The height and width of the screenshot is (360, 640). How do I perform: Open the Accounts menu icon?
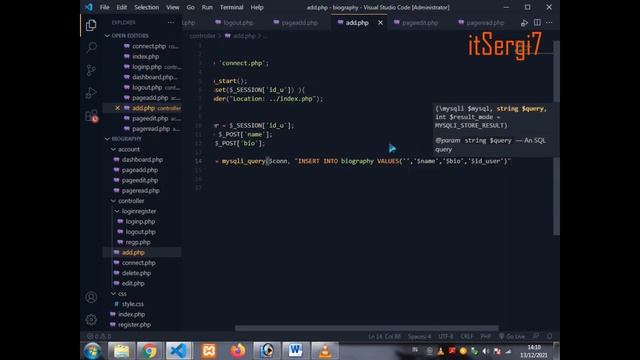91,297
